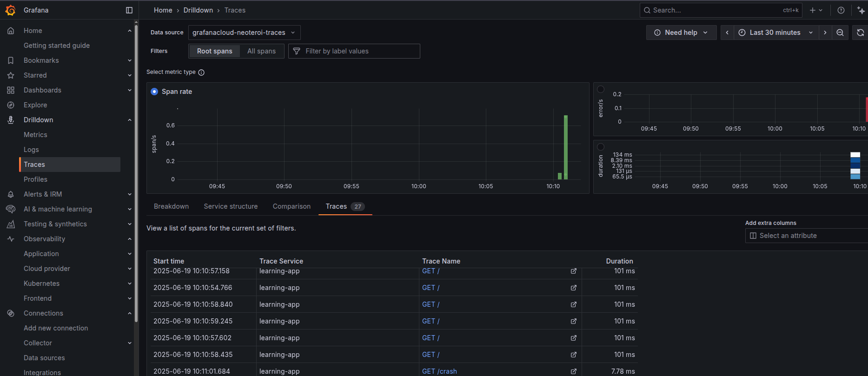Image resolution: width=868 pixels, height=376 pixels.
Task: Open trace link icon for 10:10:59.245 row
Action: click(574, 321)
